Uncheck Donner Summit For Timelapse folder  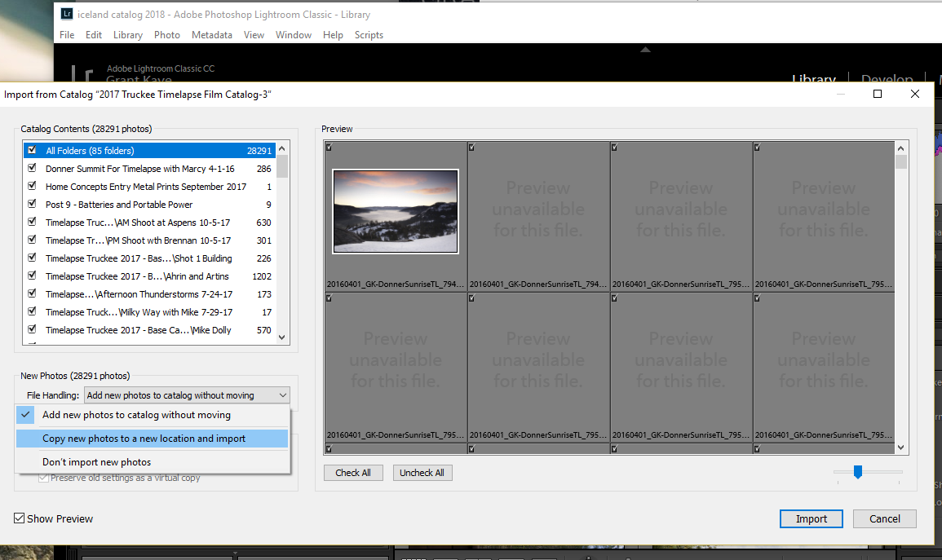coord(33,168)
